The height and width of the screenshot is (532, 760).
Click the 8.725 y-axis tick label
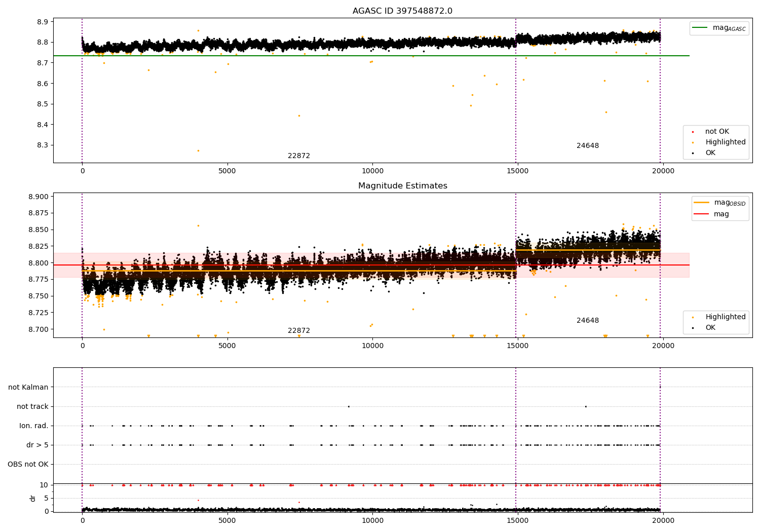click(x=39, y=313)
